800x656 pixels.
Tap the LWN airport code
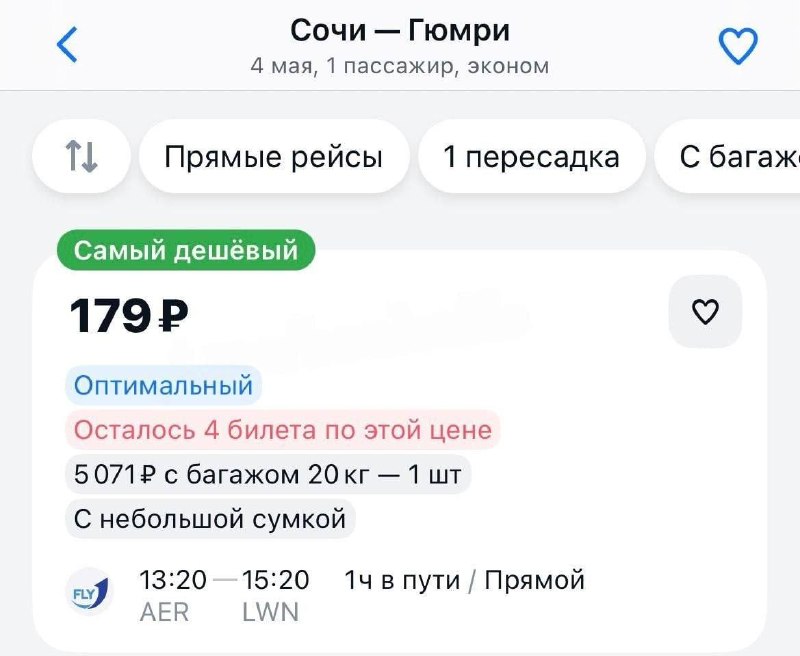pos(268,611)
